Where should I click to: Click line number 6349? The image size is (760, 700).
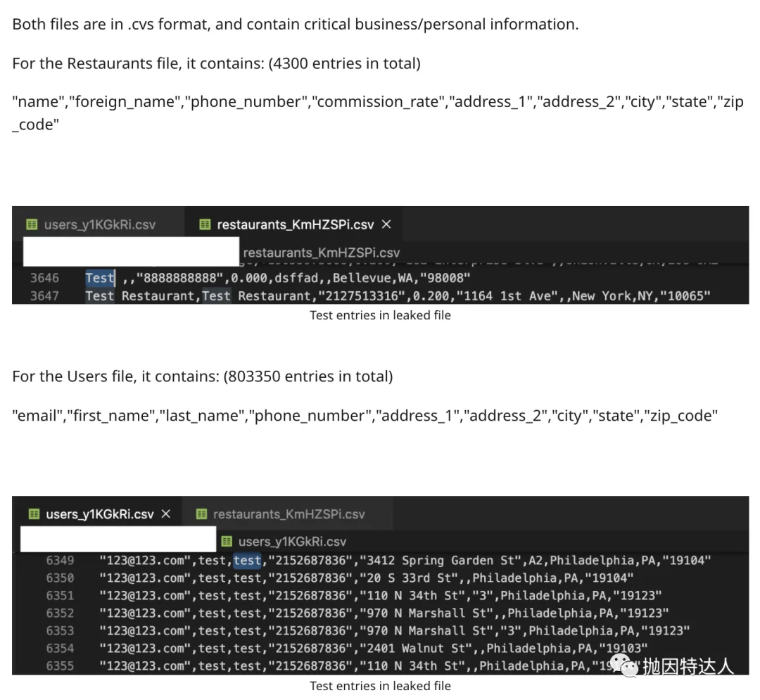[x=60, y=561]
